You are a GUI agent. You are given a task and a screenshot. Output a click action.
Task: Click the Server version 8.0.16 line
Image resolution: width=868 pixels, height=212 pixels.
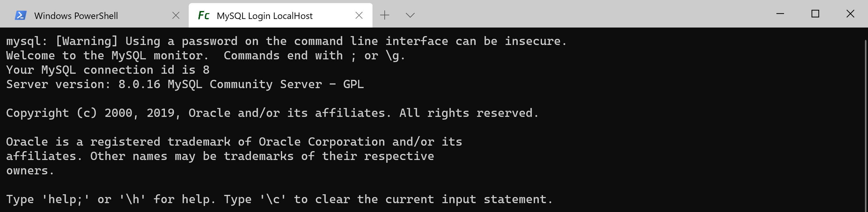185,84
